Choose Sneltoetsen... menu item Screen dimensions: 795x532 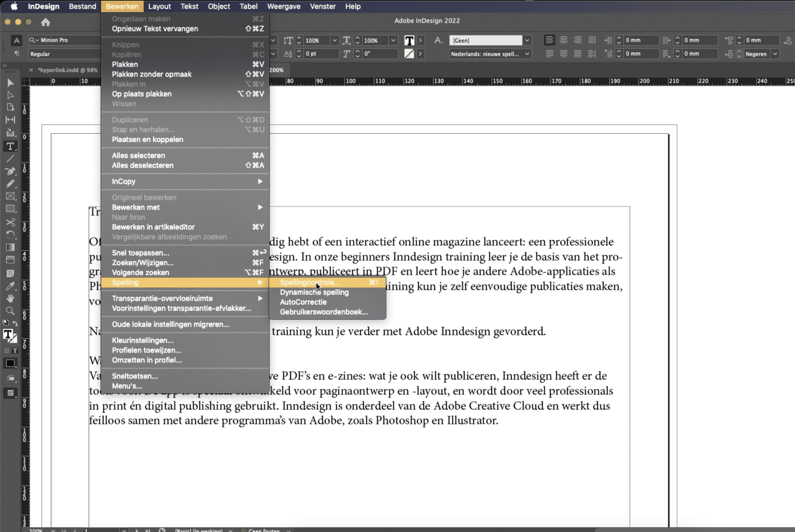pyautogui.click(x=185, y=376)
